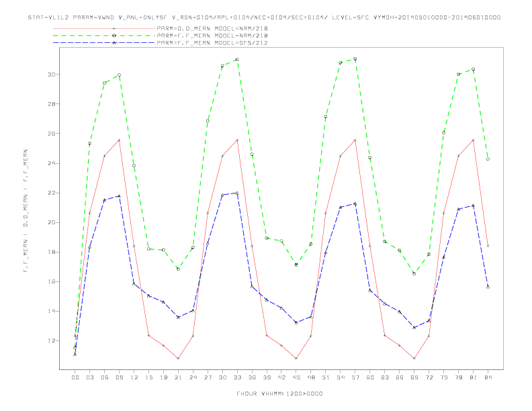This screenshot has width=532, height=411.
Task: Click the x-axis title FHOUR VHHMM:1200>0000
Action: (279, 394)
